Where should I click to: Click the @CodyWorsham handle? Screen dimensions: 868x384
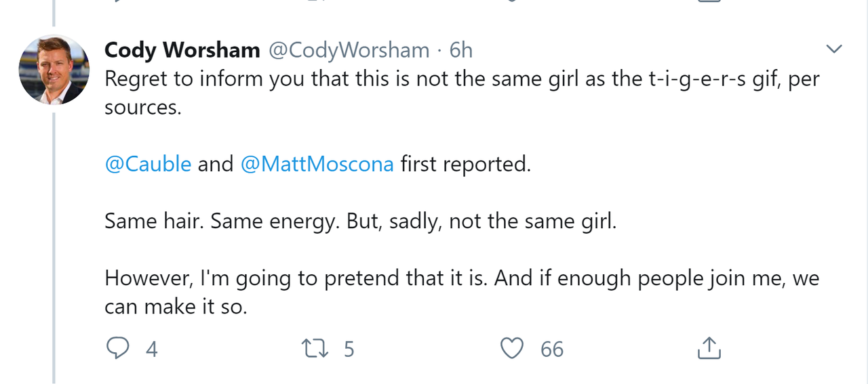click(x=349, y=50)
